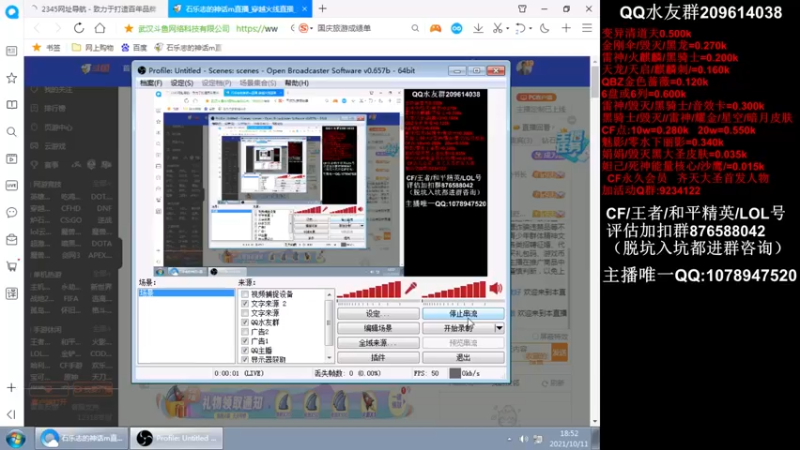This screenshot has height=450, width=800.
Task: Expand the screenshot scissors dropdown arrow
Action: (x=508, y=29)
